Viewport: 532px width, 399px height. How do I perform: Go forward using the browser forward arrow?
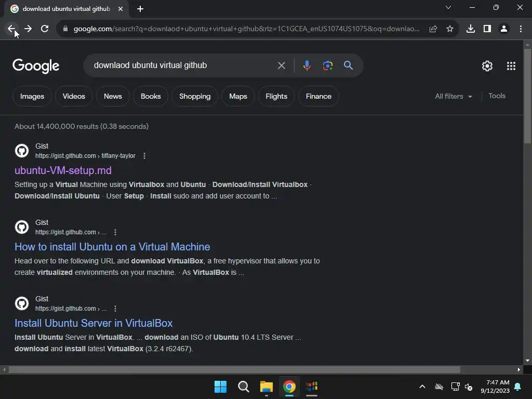tap(28, 29)
